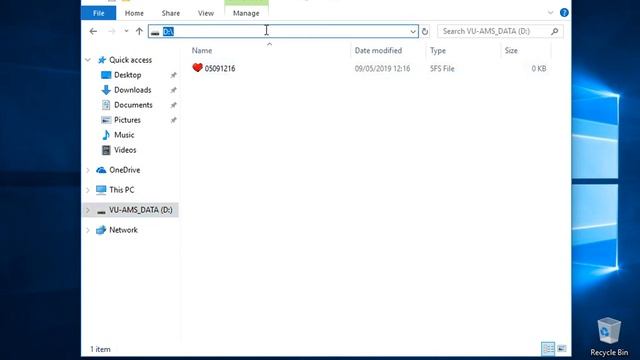Sort by the Name column header
Viewport: 640px width, 360px height.
tap(202, 51)
